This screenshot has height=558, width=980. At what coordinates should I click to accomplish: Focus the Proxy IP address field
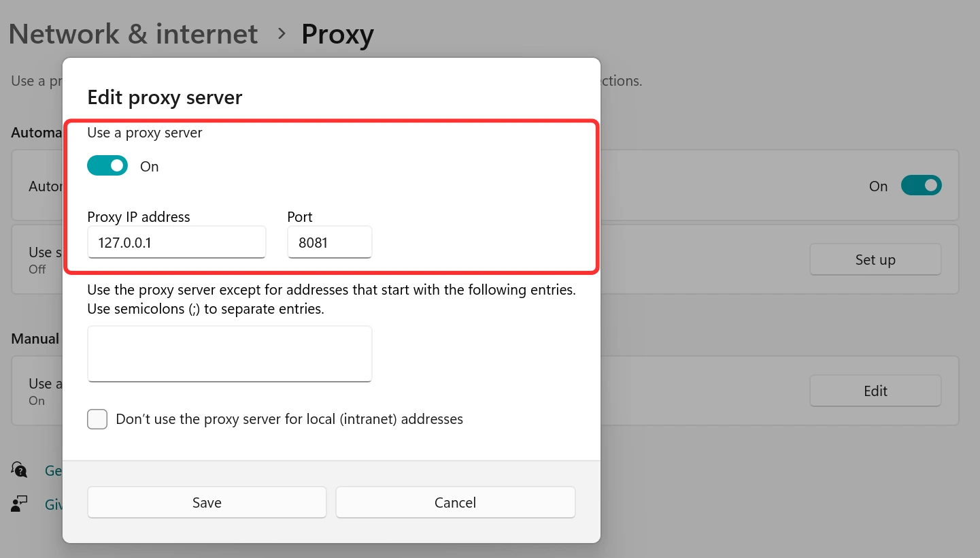(x=176, y=242)
